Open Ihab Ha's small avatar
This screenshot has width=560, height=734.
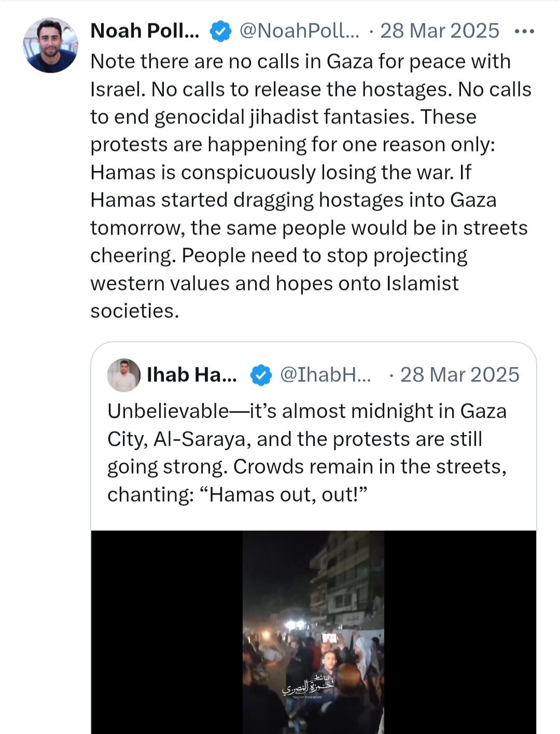point(123,375)
